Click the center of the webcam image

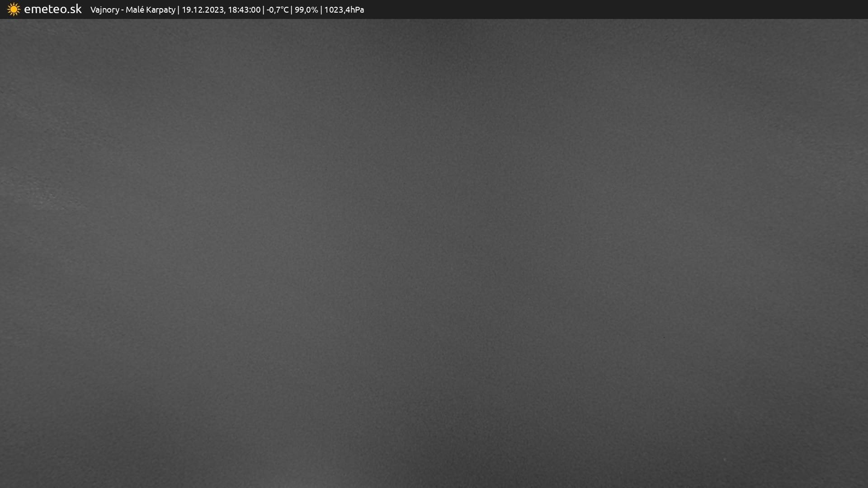[x=434, y=253]
